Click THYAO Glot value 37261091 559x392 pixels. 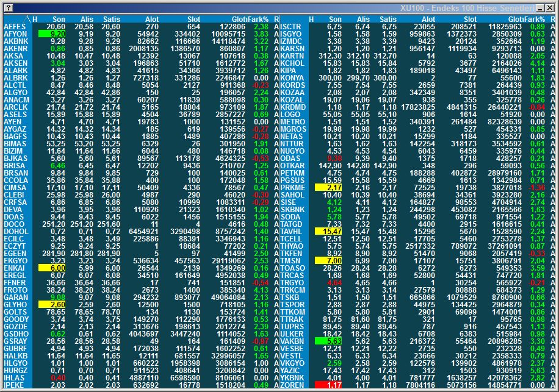click(505, 246)
